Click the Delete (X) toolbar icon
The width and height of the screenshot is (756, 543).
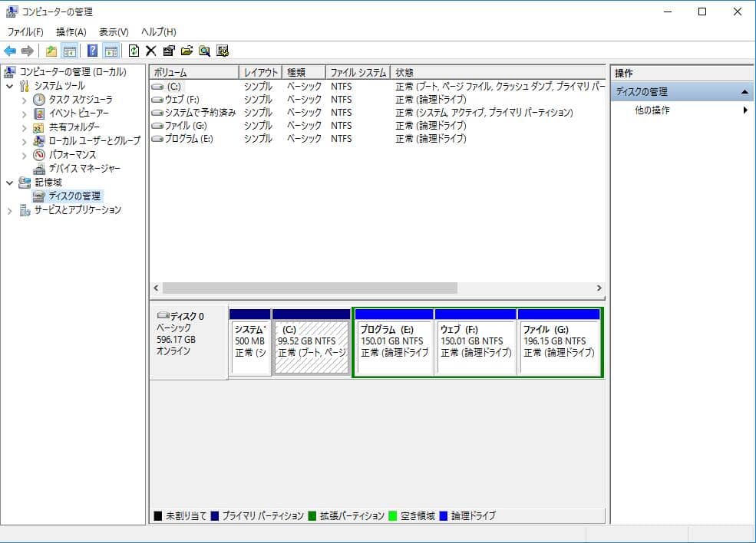(x=150, y=51)
